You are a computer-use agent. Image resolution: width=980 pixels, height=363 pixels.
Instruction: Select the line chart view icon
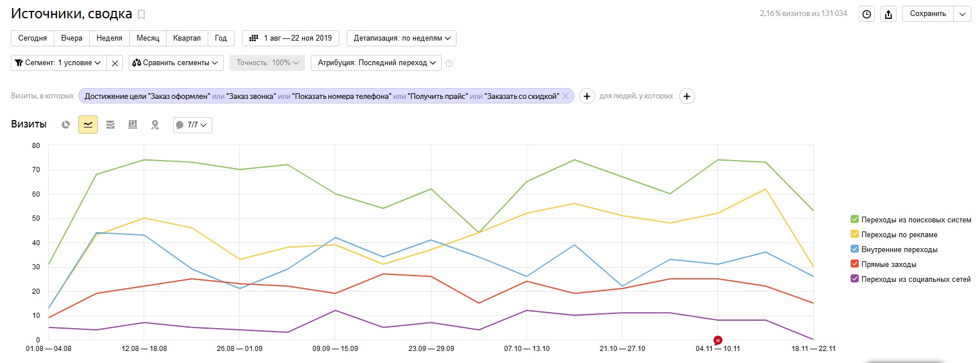coord(88,125)
